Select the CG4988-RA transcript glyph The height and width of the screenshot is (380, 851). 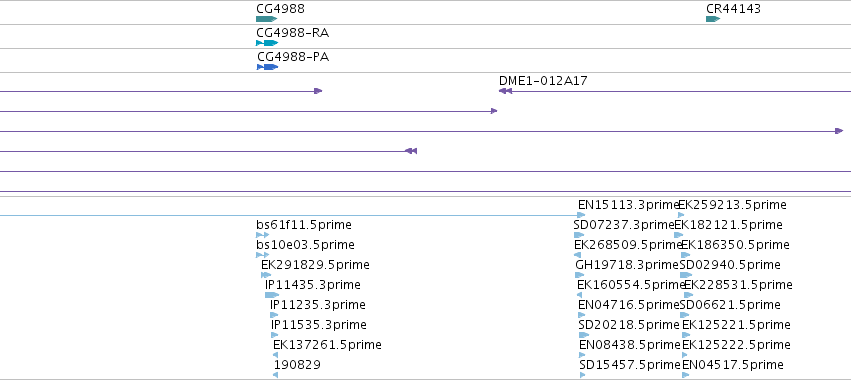pyautogui.click(x=267, y=43)
